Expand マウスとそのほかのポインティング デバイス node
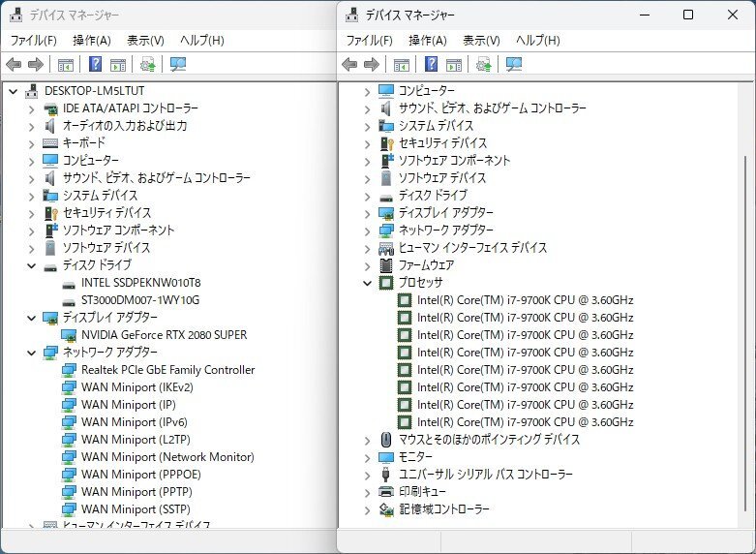This screenshot has height=554, width=756. pyautogui.click(x=368, y=440)
